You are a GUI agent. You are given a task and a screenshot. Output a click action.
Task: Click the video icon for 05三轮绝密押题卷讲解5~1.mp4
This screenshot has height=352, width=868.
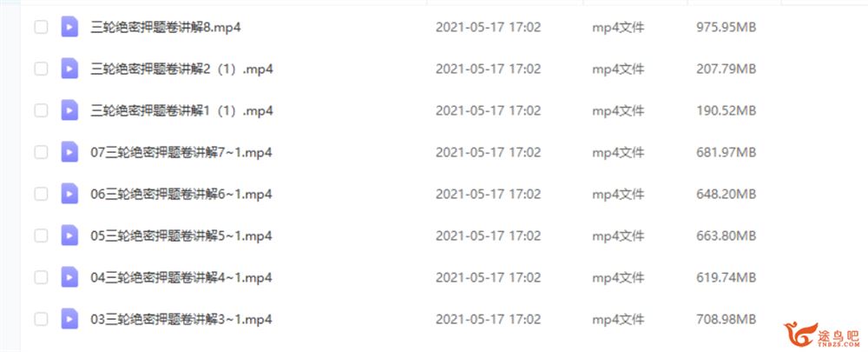[x=69, y=236]
